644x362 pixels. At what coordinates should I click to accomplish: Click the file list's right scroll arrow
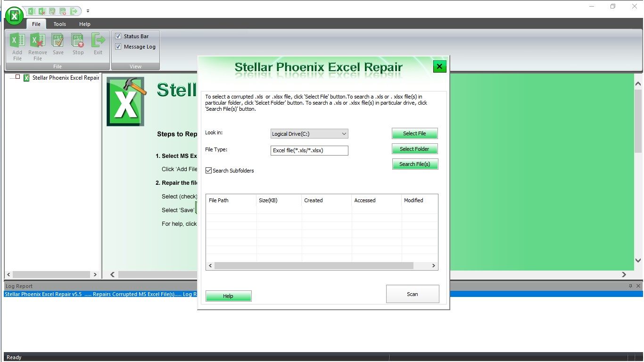(x=434, y=266)
